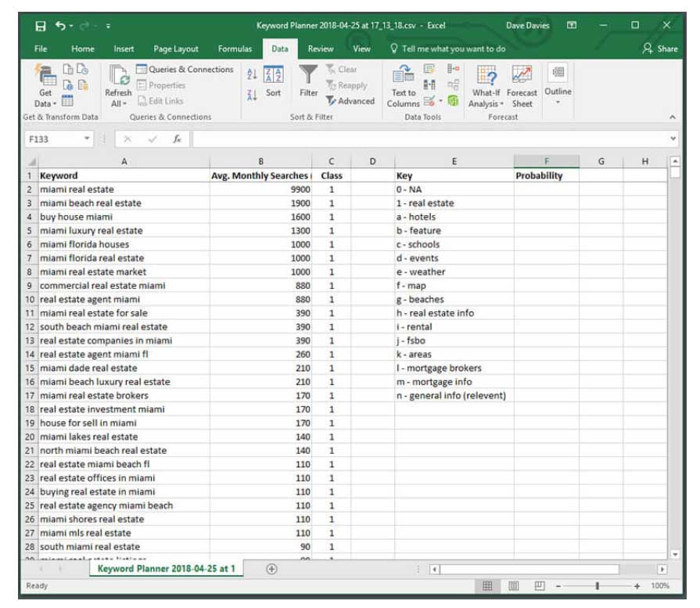Click the Probability header cell
This screenshot has height=608, width=700.
click(x=547, y=175)
